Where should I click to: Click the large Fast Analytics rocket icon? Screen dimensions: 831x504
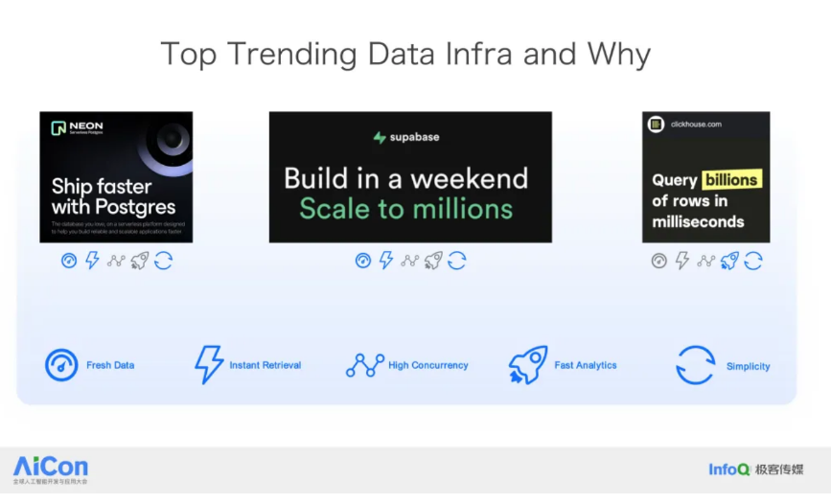pyautogui.click(x=528, y=365)
